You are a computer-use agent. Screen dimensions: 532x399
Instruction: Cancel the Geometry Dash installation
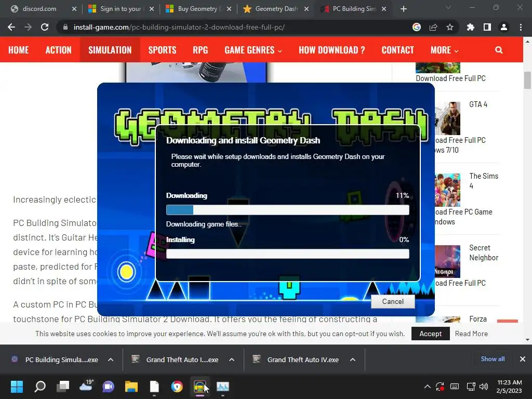[393, 302]
